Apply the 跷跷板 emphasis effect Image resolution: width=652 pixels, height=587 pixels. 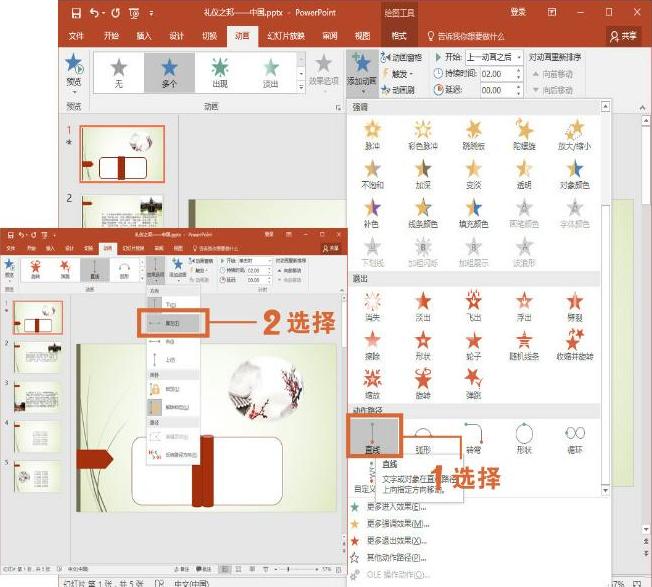tap(473, 135)
